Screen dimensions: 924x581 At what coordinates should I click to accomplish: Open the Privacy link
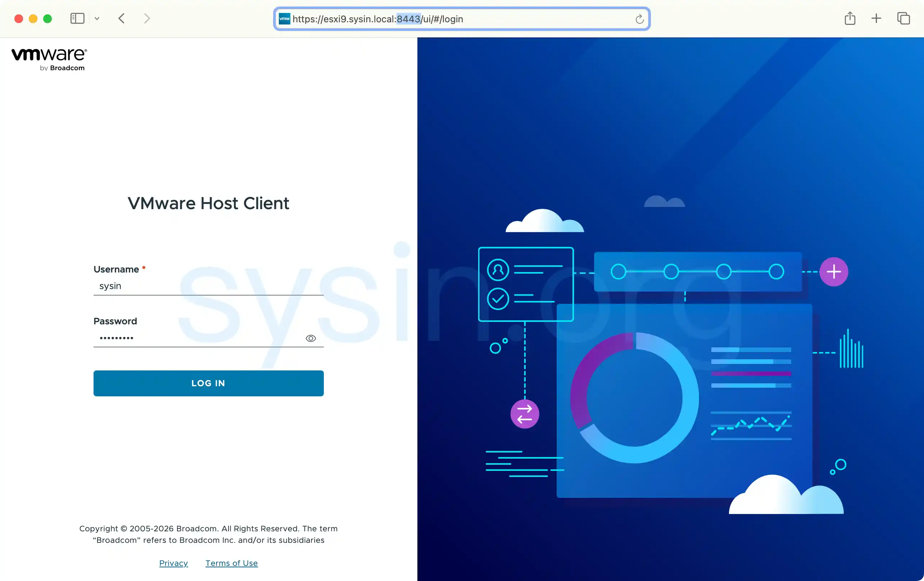click(x=173, y=563)
